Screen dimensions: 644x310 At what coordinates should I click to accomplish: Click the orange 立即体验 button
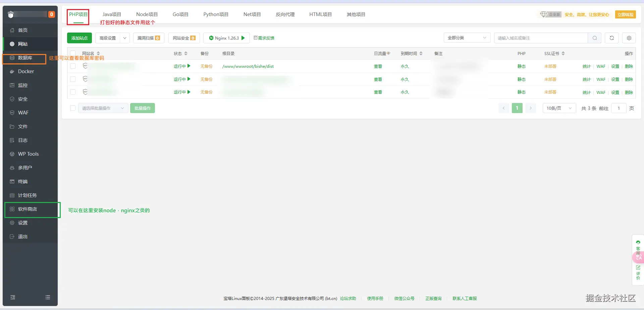pyautogui.click(x=626, y=14)
